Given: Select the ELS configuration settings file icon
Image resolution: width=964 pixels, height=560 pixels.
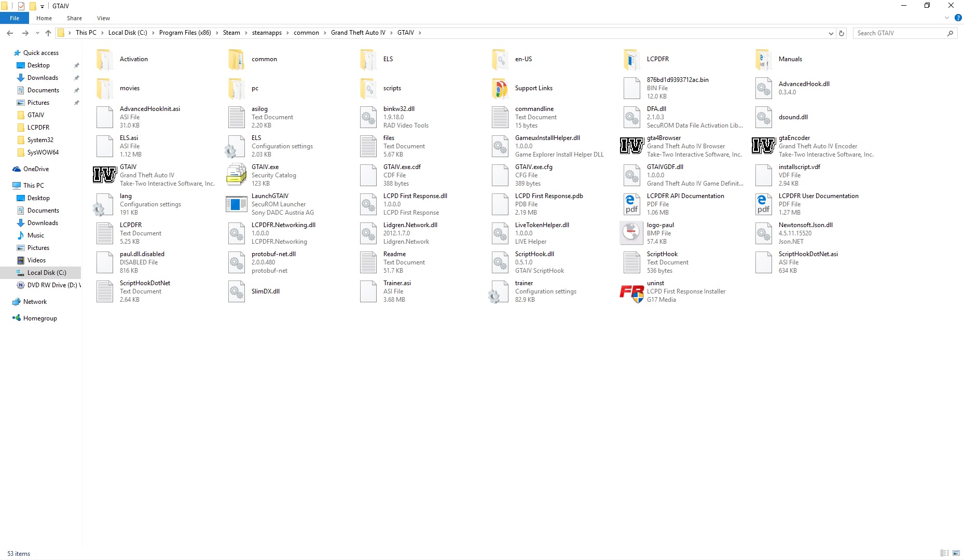Looking at the screenshot, I should click(235, 146).
